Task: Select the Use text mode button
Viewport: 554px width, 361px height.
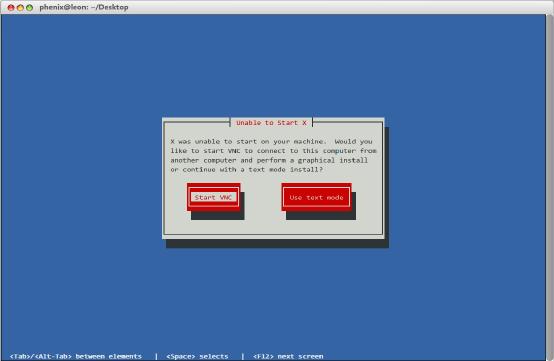Action: [316, 197]
